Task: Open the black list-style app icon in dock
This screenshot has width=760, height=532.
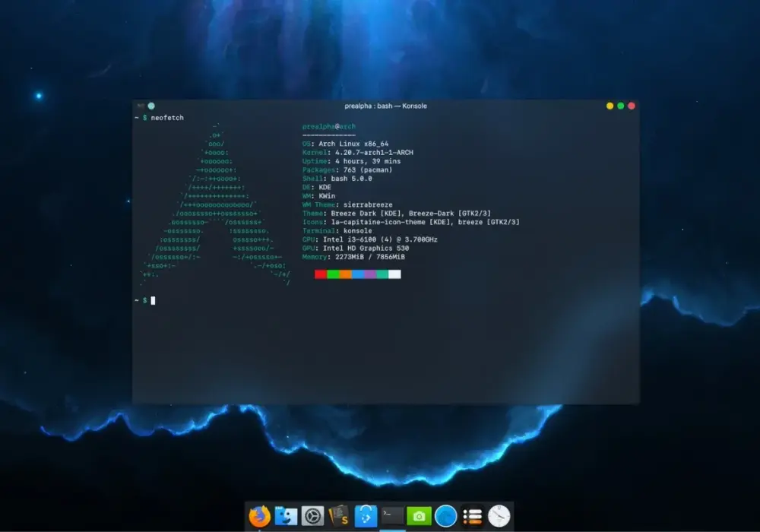Action: point(472,516)
